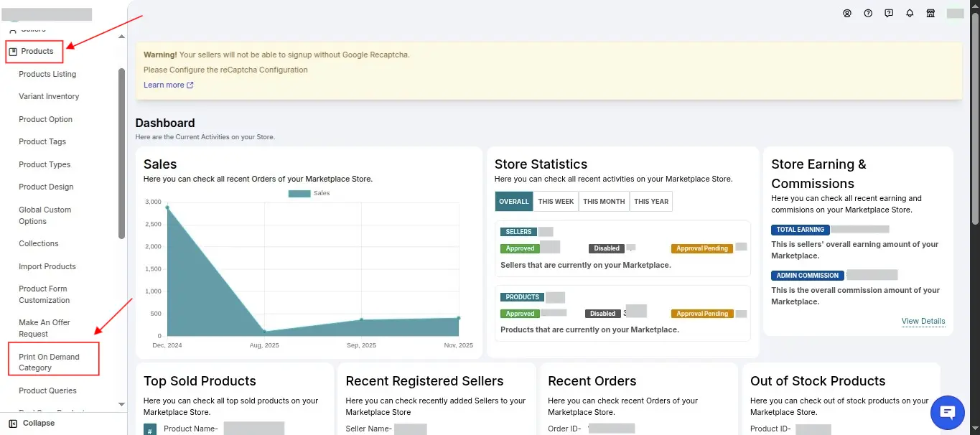The image size is (980, 435).
Task: Open Product Queries
Action: [47, 390]
